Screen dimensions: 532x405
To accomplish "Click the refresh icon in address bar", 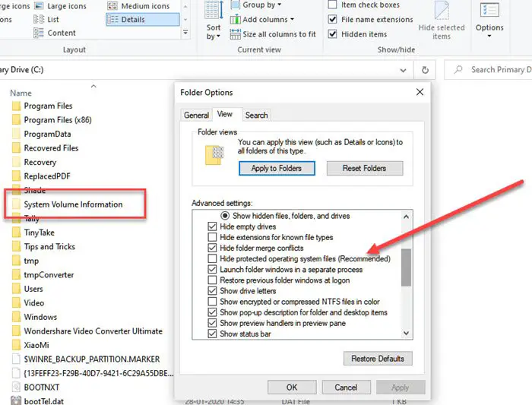I will click(425, 70).
